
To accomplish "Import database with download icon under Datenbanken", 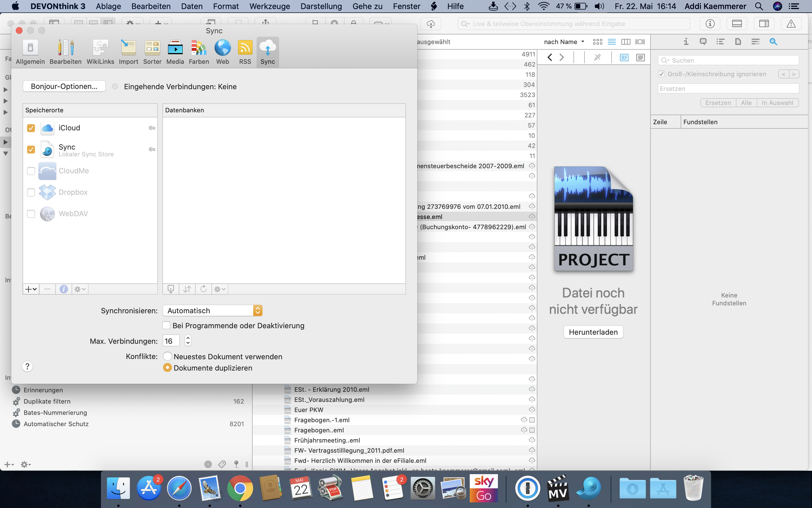I will tap(171, 289).
